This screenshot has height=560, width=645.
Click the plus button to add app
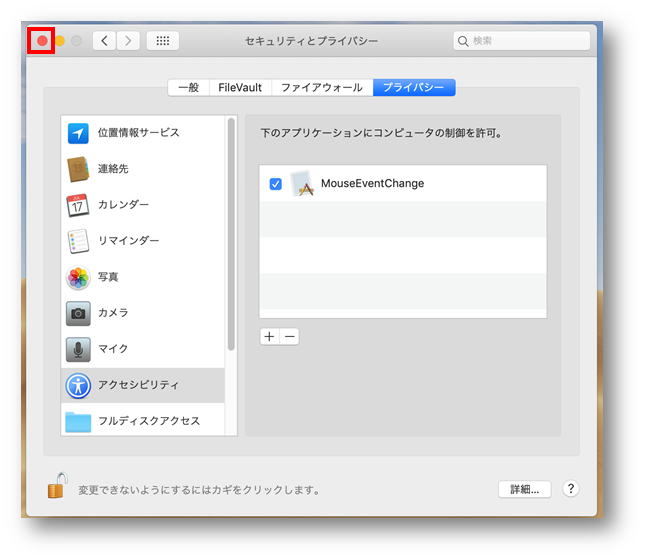click(270, 337)
